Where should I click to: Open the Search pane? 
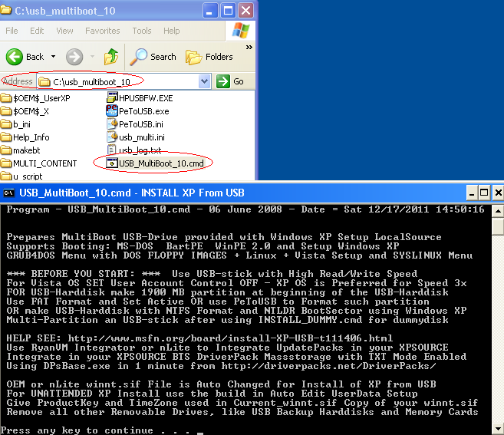click(x=153, y=57)
